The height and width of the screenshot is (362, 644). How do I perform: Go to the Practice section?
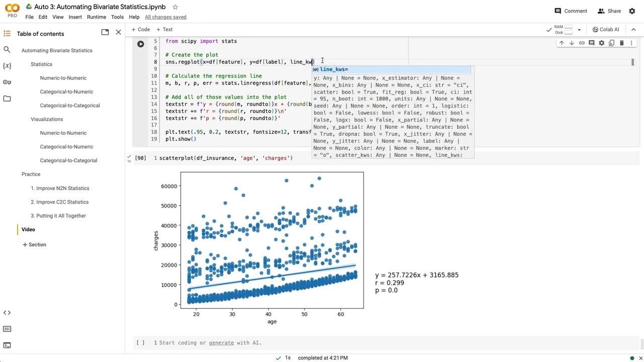(x=31, y=174)
